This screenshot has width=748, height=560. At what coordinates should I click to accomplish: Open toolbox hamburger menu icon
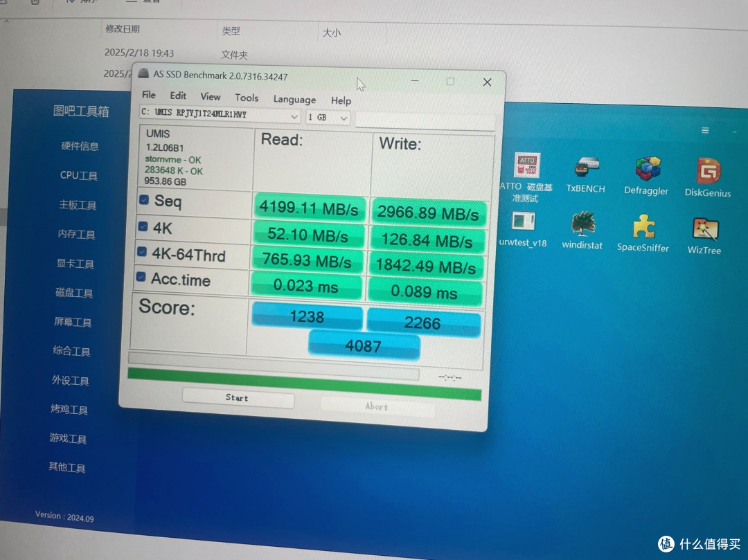(705, 130)
